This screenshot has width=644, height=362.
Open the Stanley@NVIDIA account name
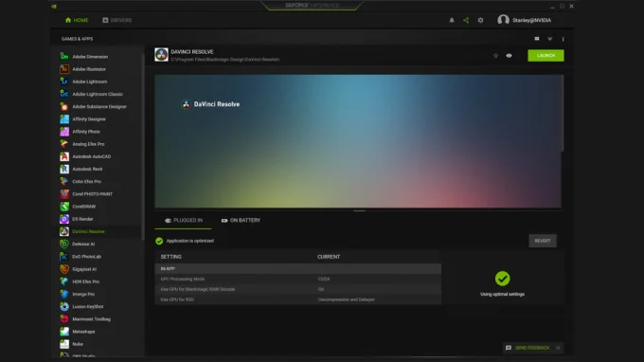click(531, 20)
